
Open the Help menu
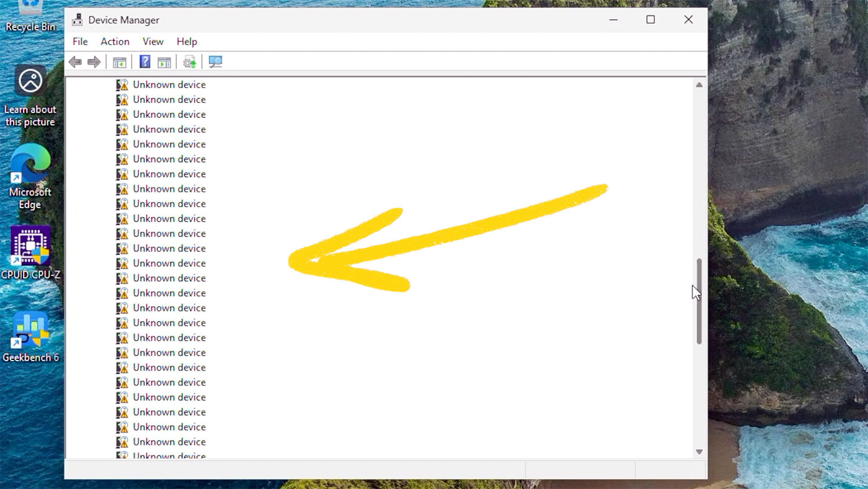[187, 42]
